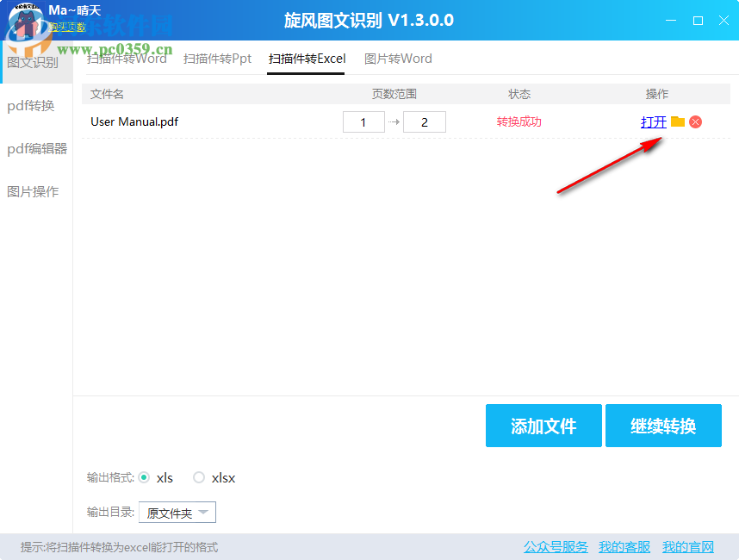The height and width of the screenshot is (560, 739).
Task: Open the 原文件夹 output directory dropdown
Action: 177,512
